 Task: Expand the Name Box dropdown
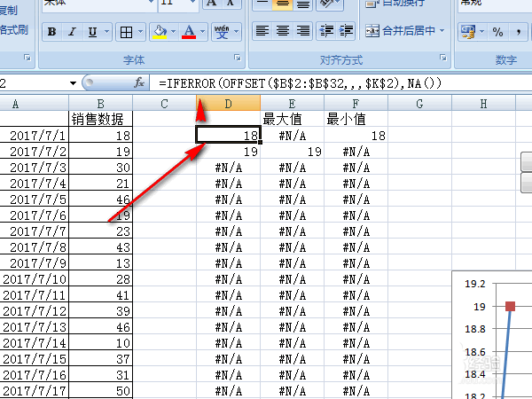73,83
